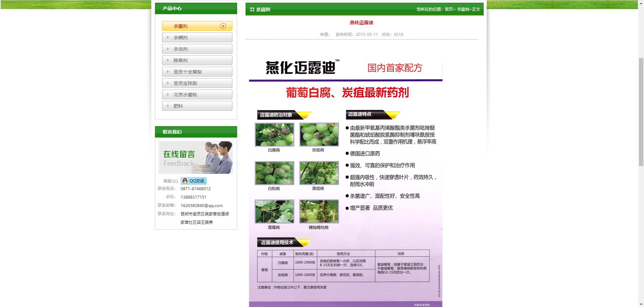Open the 呈贡十全黄梨 category
Image resolution: width=644 pixels, height=307 pixels.
pyautogui.click(x=197, y=72)
